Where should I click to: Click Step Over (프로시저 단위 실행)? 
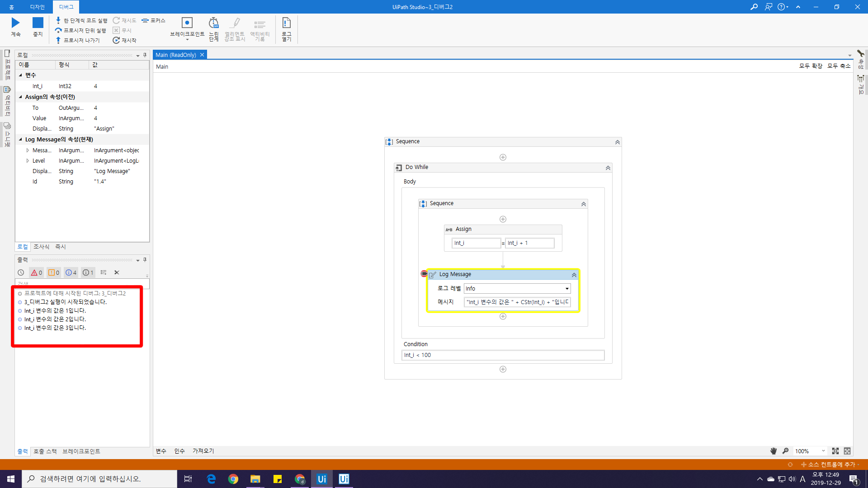point(80,30)
